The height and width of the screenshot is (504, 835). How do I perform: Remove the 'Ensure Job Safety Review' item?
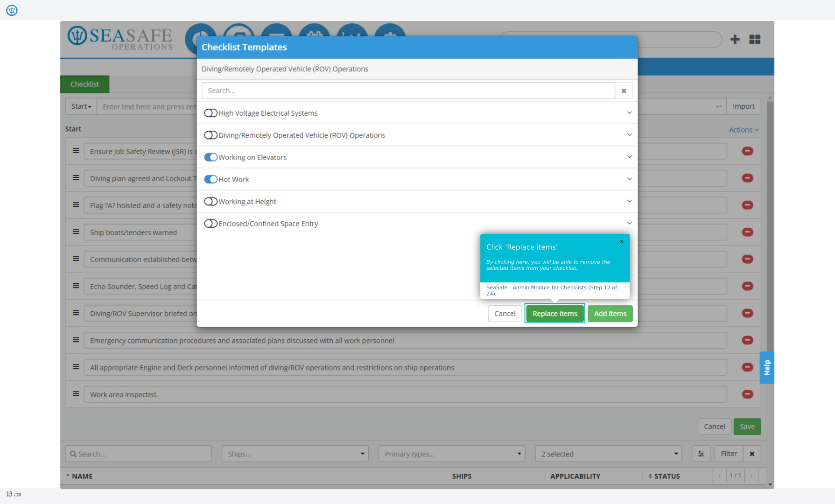point(747,151)
